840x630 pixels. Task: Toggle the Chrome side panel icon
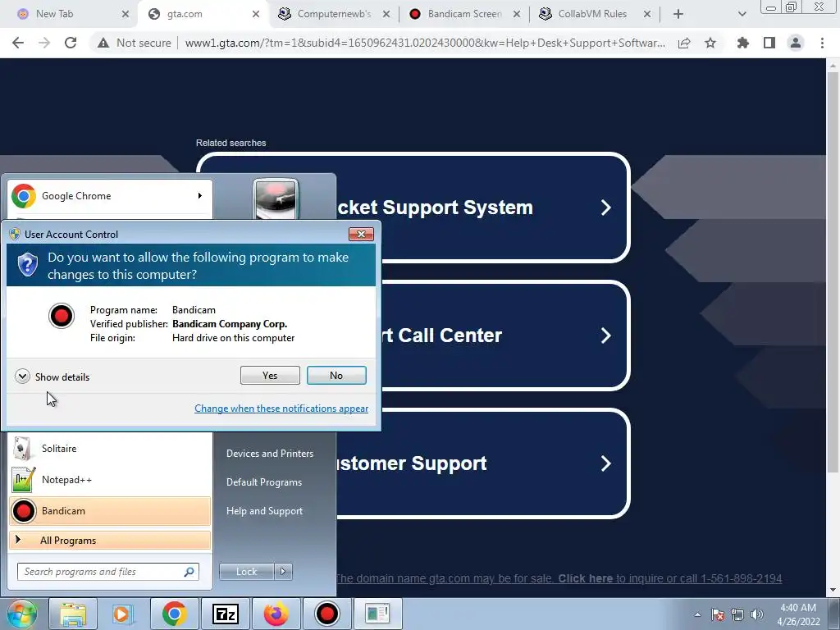(x=769, y=43)
